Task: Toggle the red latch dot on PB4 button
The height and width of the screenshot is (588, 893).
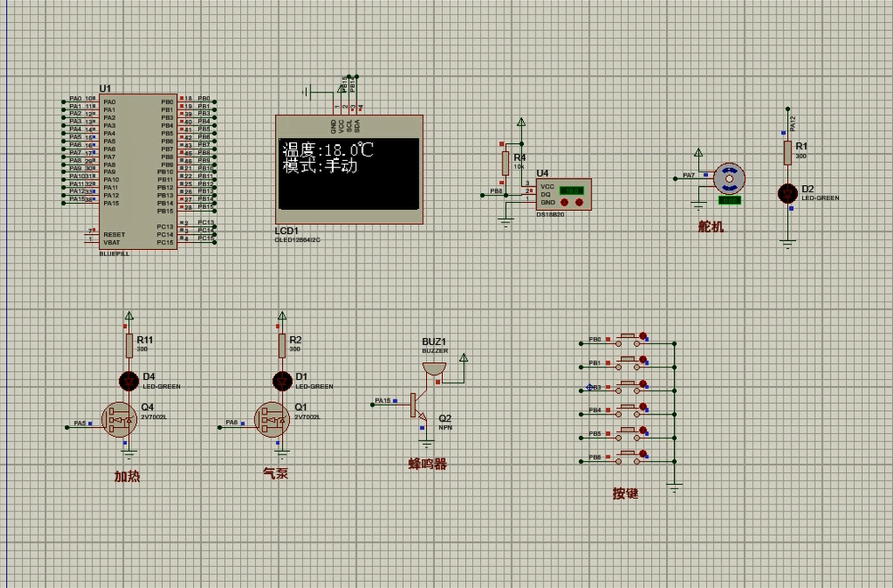Action: (642, 407)
